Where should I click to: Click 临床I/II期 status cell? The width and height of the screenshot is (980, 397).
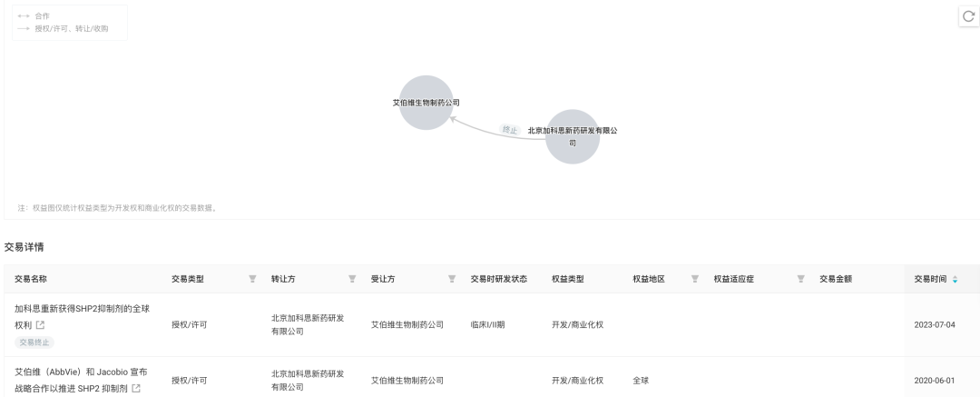487,325
